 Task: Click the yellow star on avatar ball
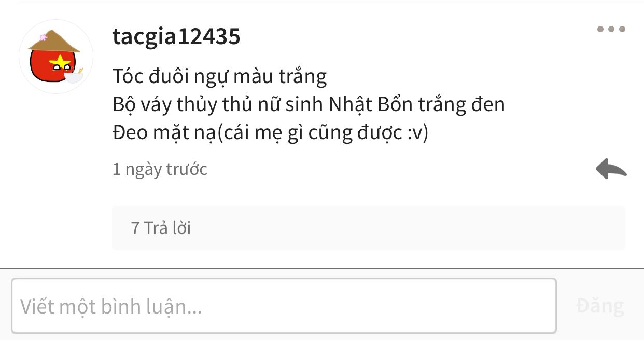coord(60,63)
